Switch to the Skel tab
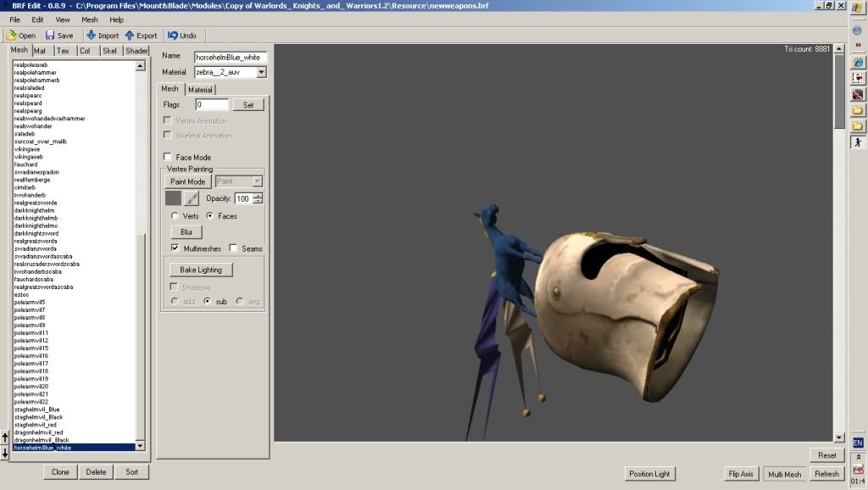Image resolution: width=868 pixels, height=490 pixels. 109,50
